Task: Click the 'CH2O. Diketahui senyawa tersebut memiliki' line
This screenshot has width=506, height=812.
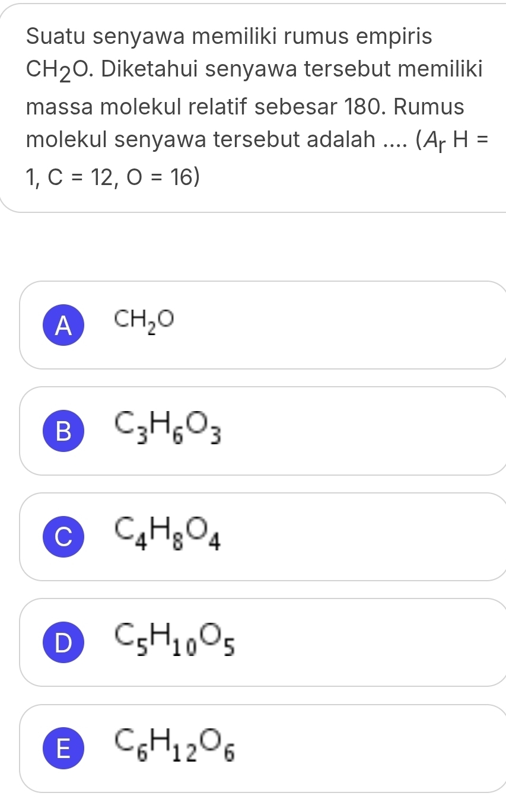Action: click(253, 72)
